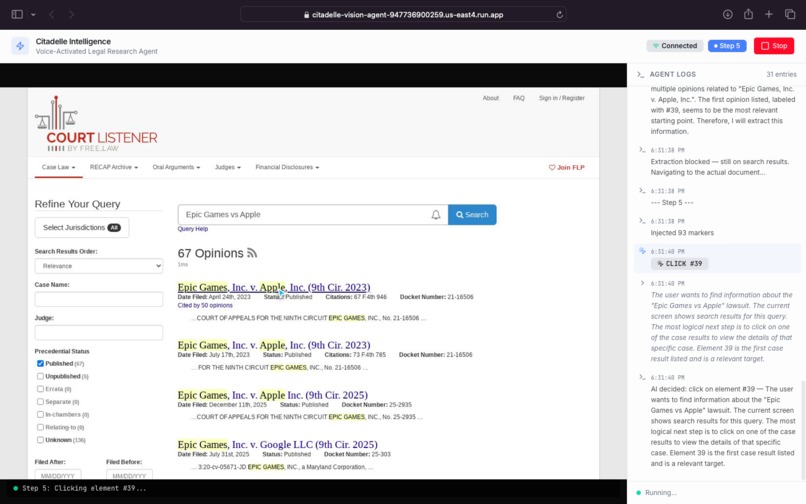The image size is (806, 504).
Task: Open a new tab with the plus icon
Action: (x=768, y=14)
